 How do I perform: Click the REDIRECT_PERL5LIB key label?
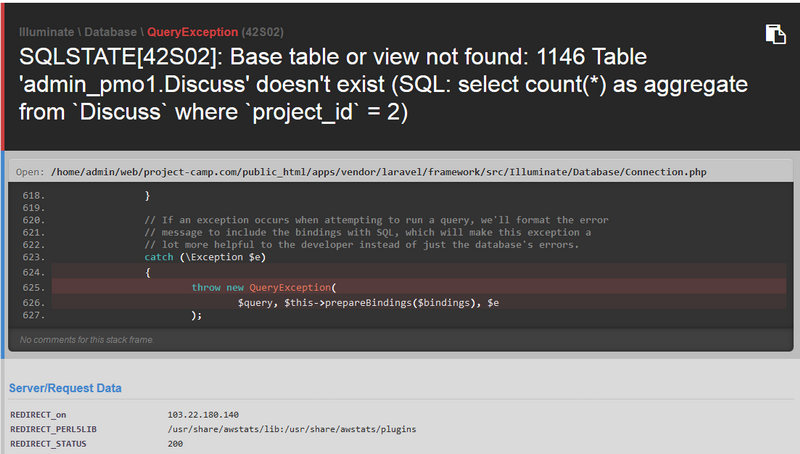pyautogui.click(x=53, y=428)
